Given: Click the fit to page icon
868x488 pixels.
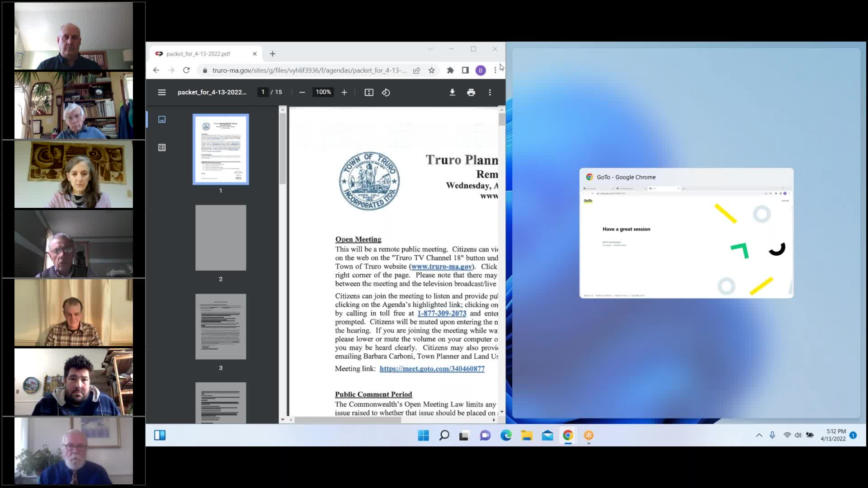Looking at the screenshot, I should (x=369, y=92).
